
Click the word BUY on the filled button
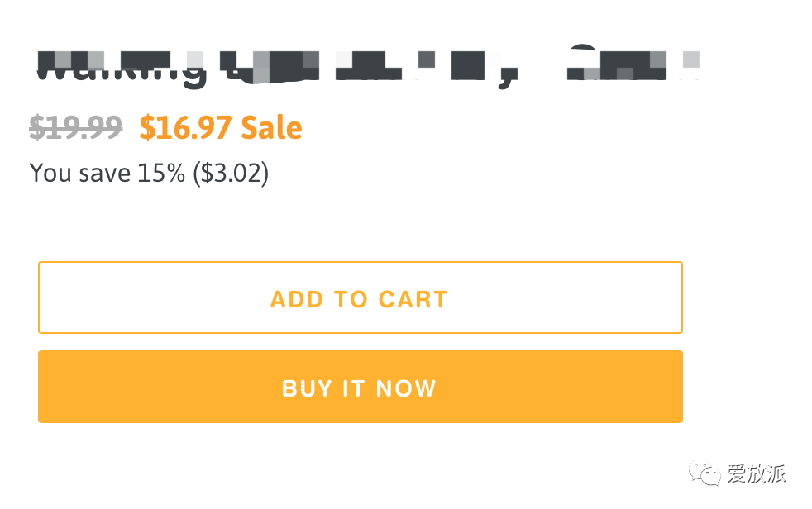[307, 388]
